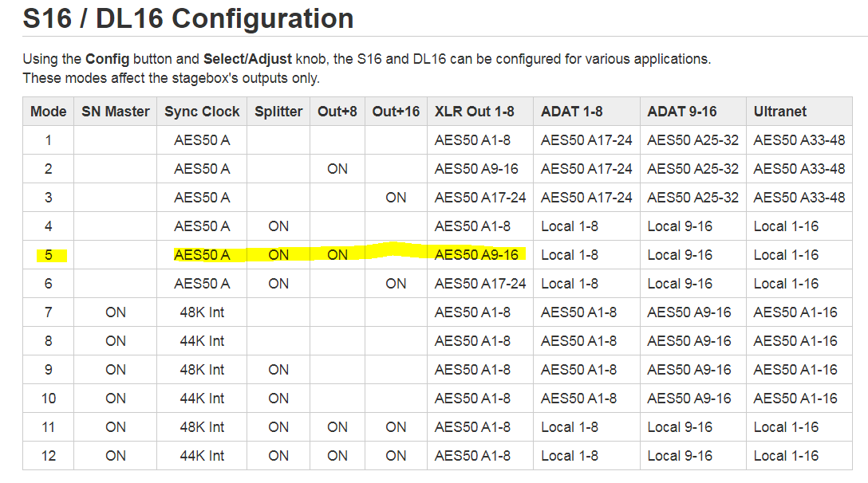The height and width of the screenshot is (483, 868).
Task: Click Out+16 'ON' in mode 6 row
Action: tap(396, 284)
